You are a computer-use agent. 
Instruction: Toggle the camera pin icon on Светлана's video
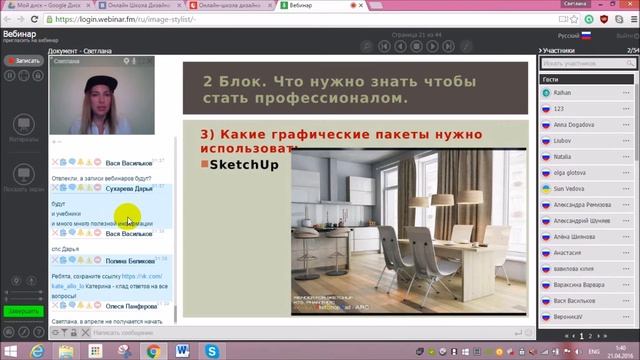coord(126,61)
